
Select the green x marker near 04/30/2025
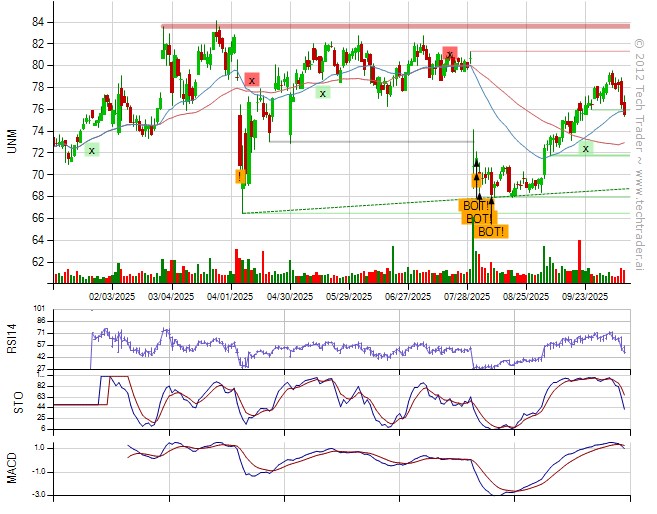pyautogui.click(x=323, y=93)
